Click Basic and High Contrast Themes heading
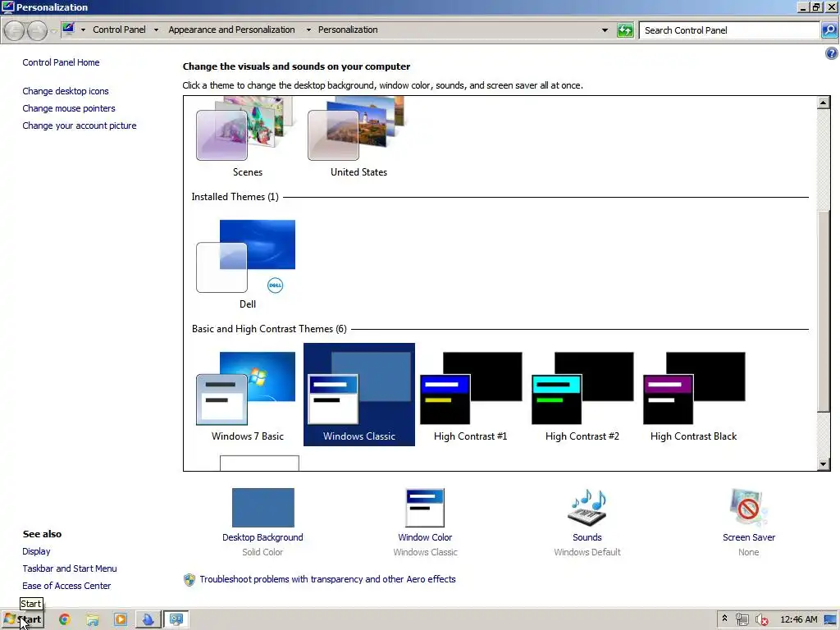Image resolution: width=840 pixels, height=630 pixels. (x=269, y=329)
